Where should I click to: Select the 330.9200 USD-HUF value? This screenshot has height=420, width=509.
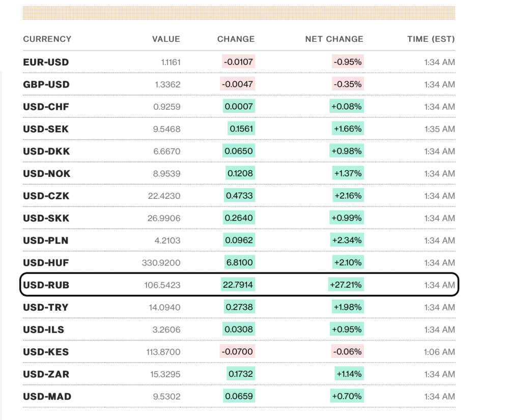pos(161,263)
